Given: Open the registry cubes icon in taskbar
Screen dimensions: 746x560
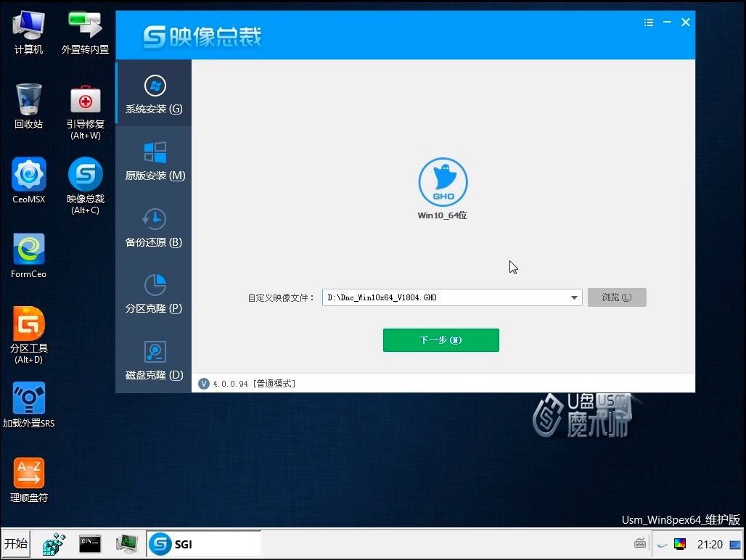Looking at the screenshot, I should click(x=54, y=544).
